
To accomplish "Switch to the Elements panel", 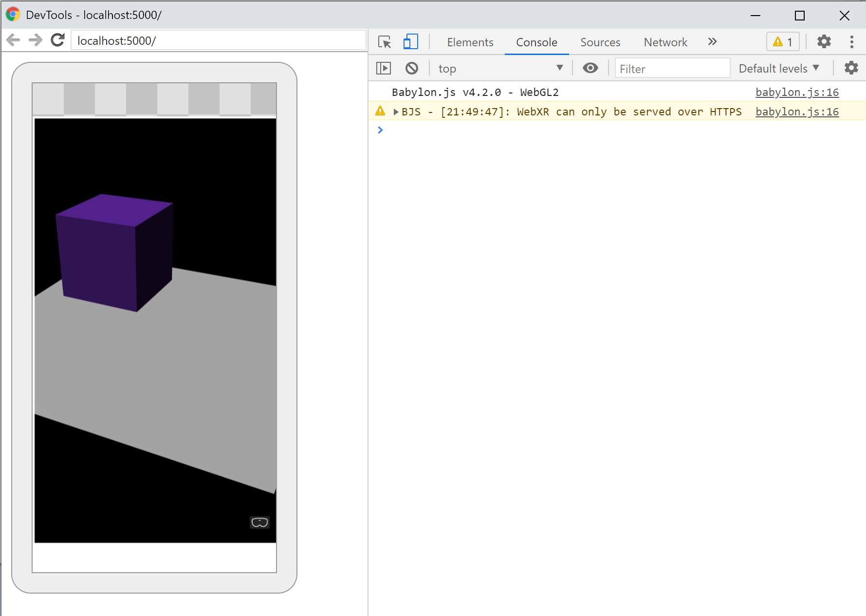I will coord(469,42).
